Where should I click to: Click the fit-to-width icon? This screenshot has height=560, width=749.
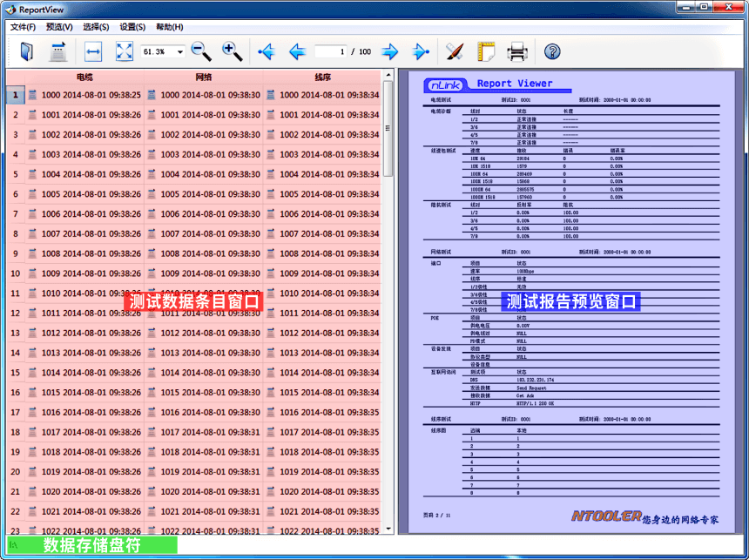pos(93,51)
